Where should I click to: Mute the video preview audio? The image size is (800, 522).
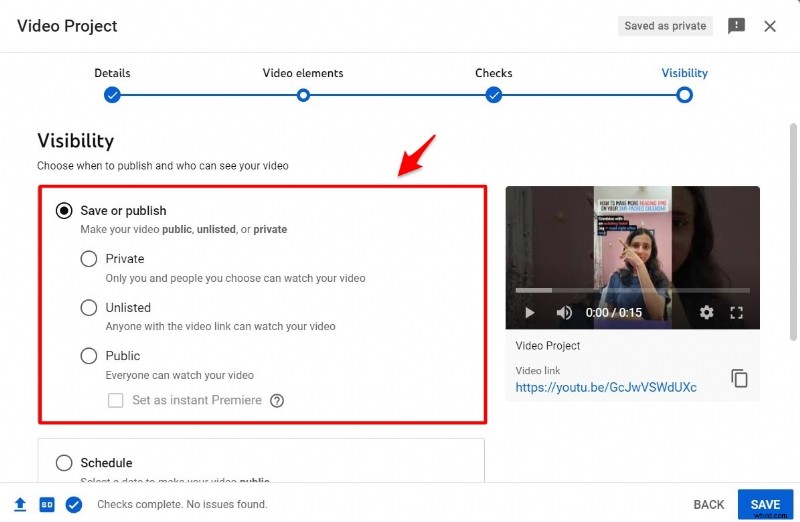point(564,312)
